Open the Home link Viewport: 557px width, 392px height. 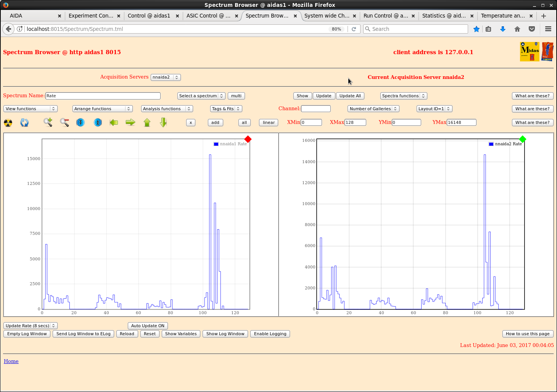click(11, 361)
